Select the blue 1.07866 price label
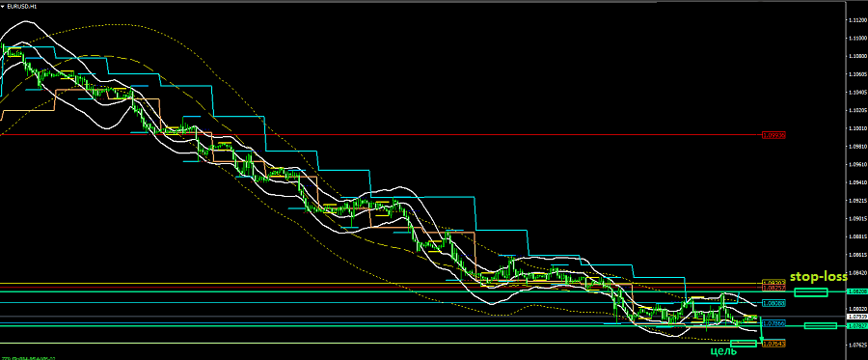Screen dimensions: 868x360 coord(773,323)
